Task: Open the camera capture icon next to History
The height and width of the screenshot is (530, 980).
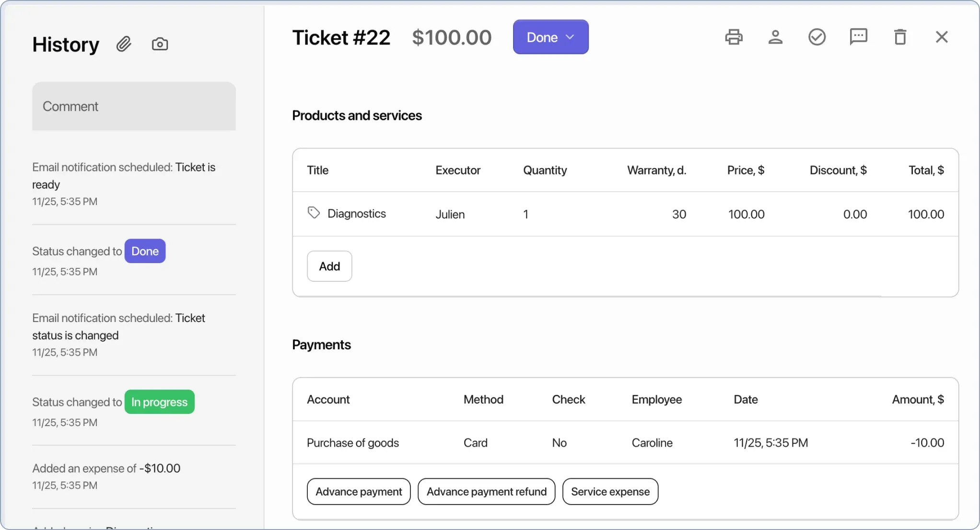Action: tap(160, 44)
